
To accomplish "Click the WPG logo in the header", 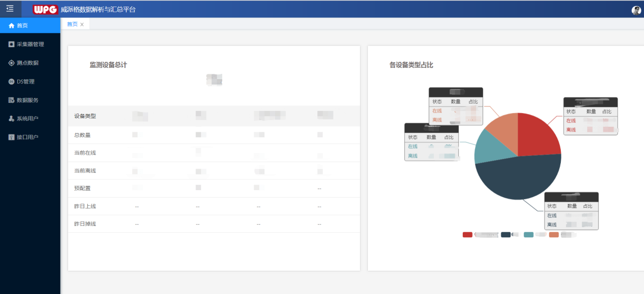I will 45,10.
